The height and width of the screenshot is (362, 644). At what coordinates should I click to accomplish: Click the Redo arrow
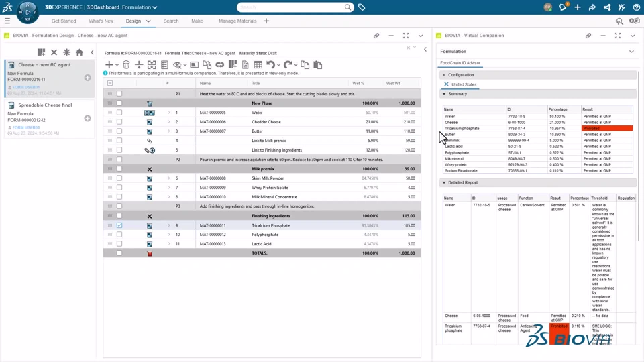pyautogui.click(x=288, y=64)
